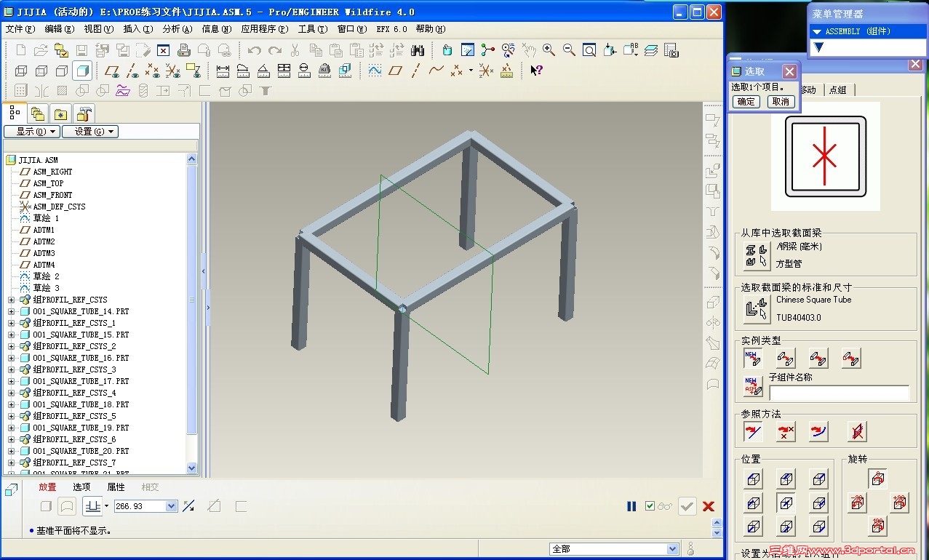The width and height of the screenshot is (929, 560).
Task: Cancel feature with the red X
Action: pyautogui.click(x=709, y=506)
